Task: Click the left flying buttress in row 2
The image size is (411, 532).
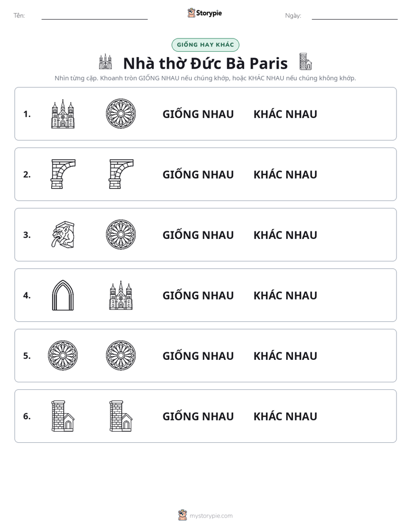Action: 63,174
